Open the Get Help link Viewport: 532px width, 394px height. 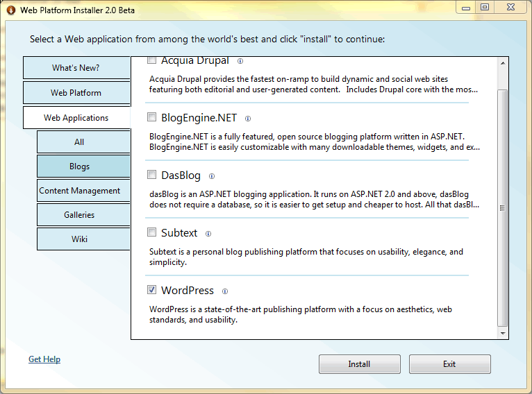[x=44, y=359]
